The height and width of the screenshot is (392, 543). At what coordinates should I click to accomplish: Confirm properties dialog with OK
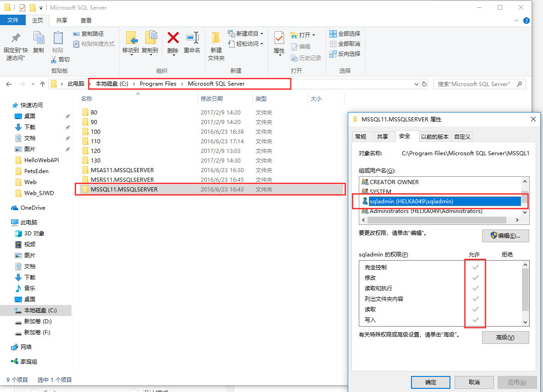click(x=431, y=382)
